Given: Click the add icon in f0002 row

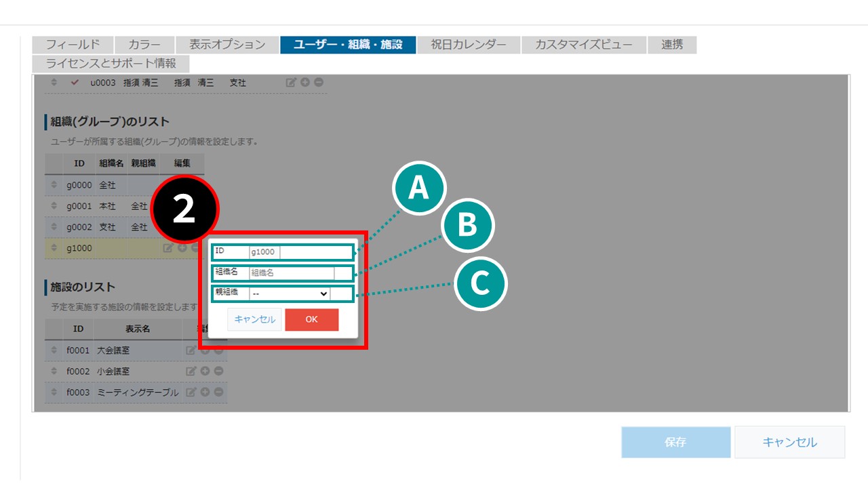Looking at the screenshot, I should click(205, 371).
